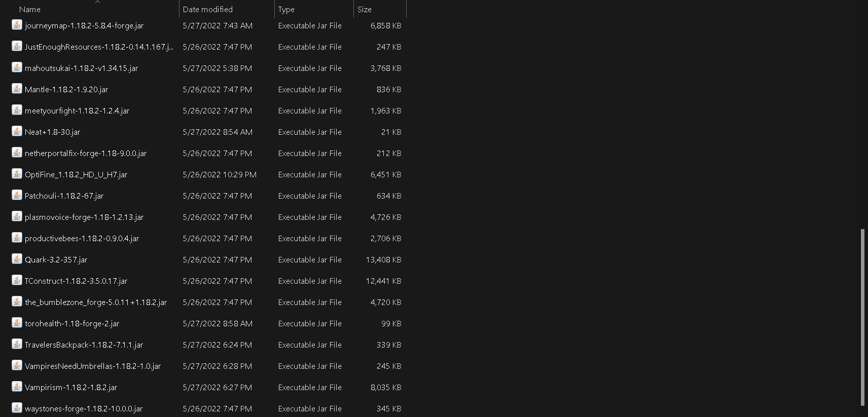Click the icon beside Patchouli-1.18.2-67.jar
The width and height of the screenshot is (868, 417).
pyautogui.click(x=17, y=195)
